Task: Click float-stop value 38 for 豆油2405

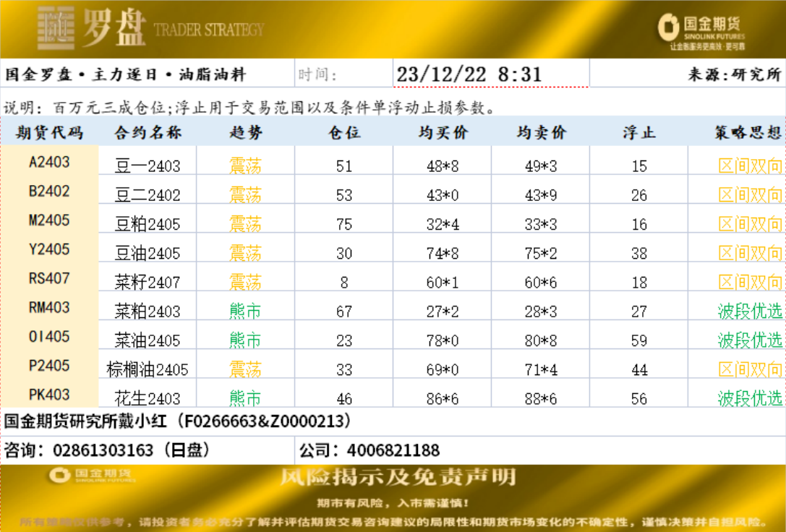Action: 639,253
